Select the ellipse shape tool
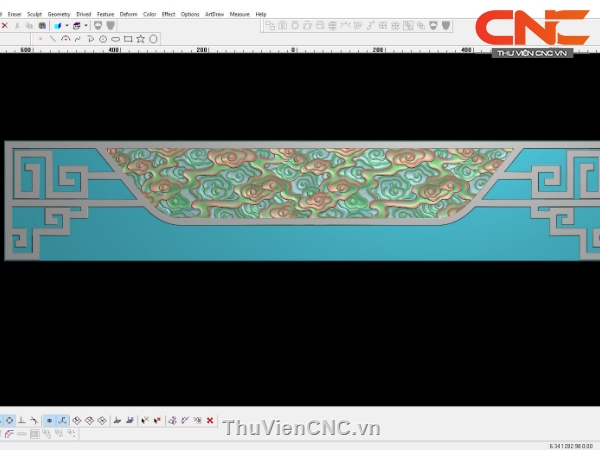The image size is (600, 450). [116, 39]
